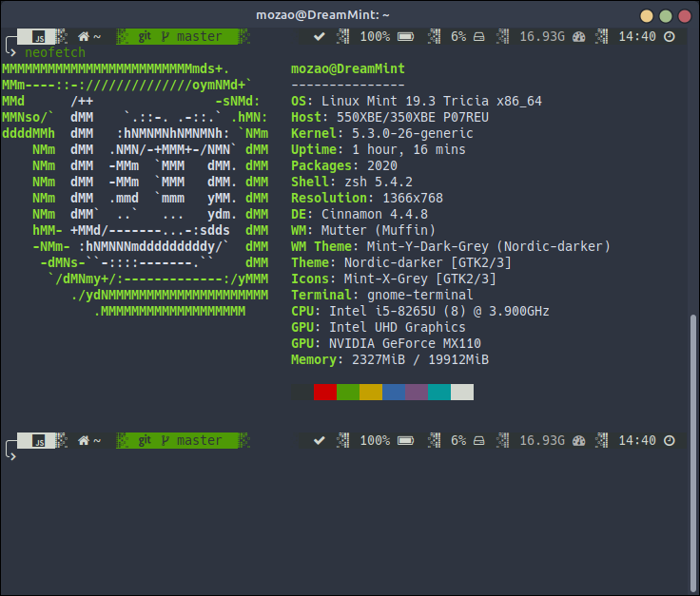This screenshot has width=700, height=596.
Task: Click the RAM gauge icon in bottom prompt
Action: [579, 441]
